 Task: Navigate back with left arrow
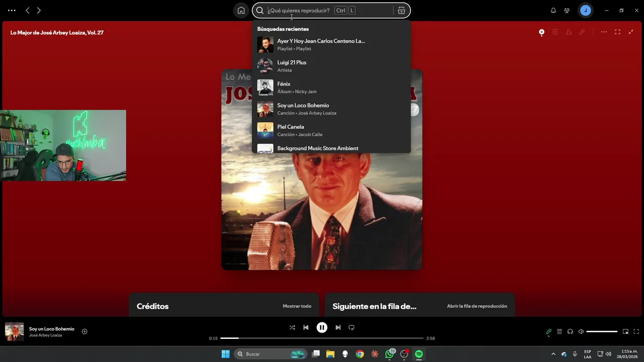click(x=28, y=11)
